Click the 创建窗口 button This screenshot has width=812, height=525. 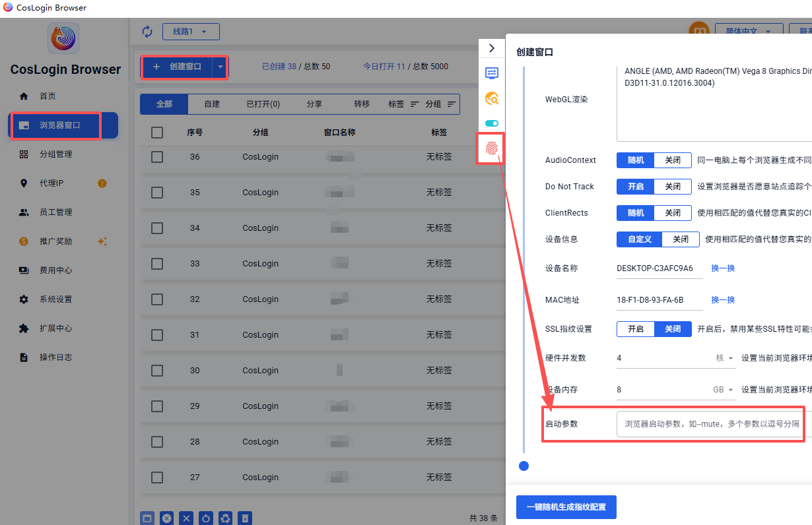pyautogui.click(x=177, y=67)
